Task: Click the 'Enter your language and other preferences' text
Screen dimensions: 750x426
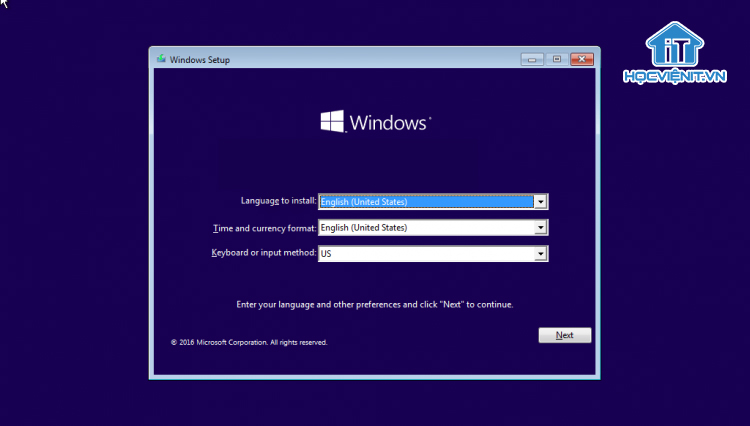Action: [x=375, y=305]
